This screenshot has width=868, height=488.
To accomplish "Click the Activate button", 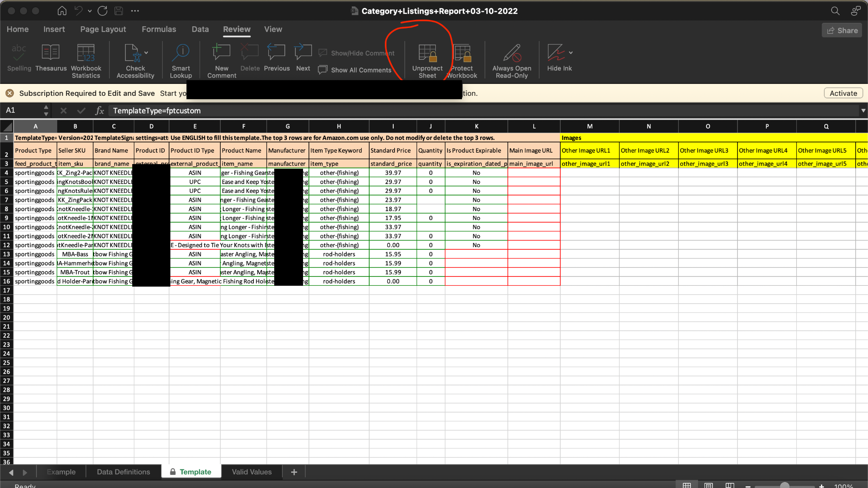I will tap(843, 93).
